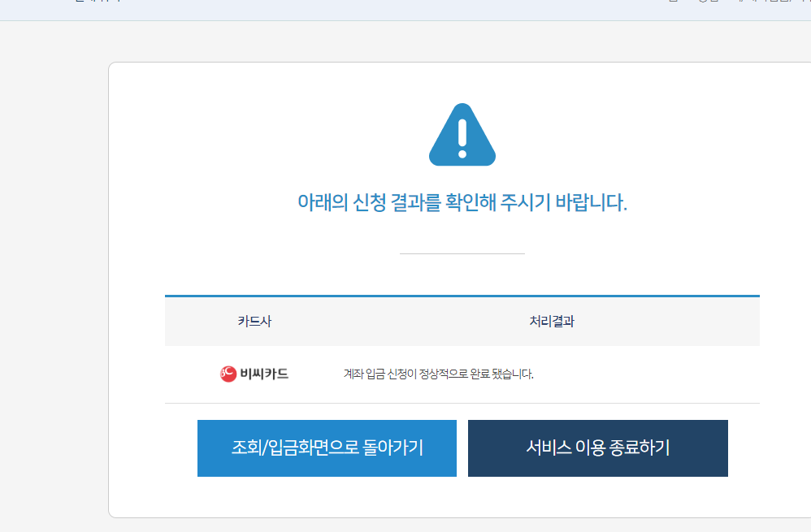The width and height of the screenshot is (811, 532).
Task: Click the middle icon in the top-right header
Action: (x=703, y=2)
